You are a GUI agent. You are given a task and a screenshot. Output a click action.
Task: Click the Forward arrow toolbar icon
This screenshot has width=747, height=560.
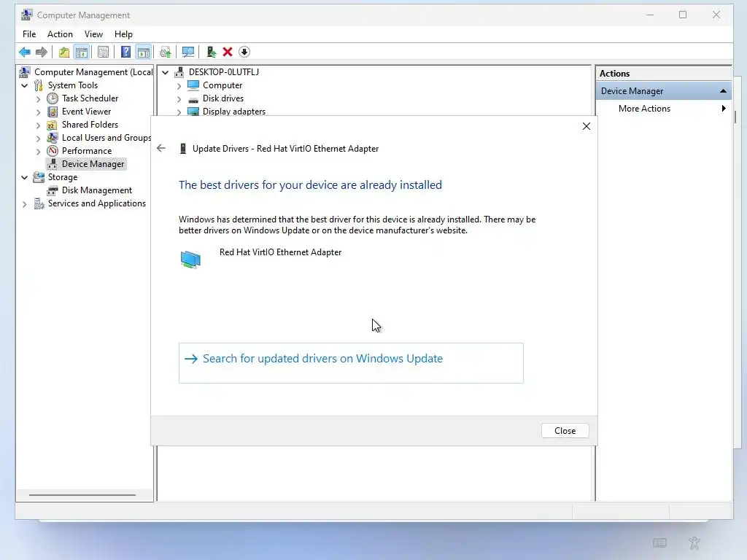pos(42,52)
